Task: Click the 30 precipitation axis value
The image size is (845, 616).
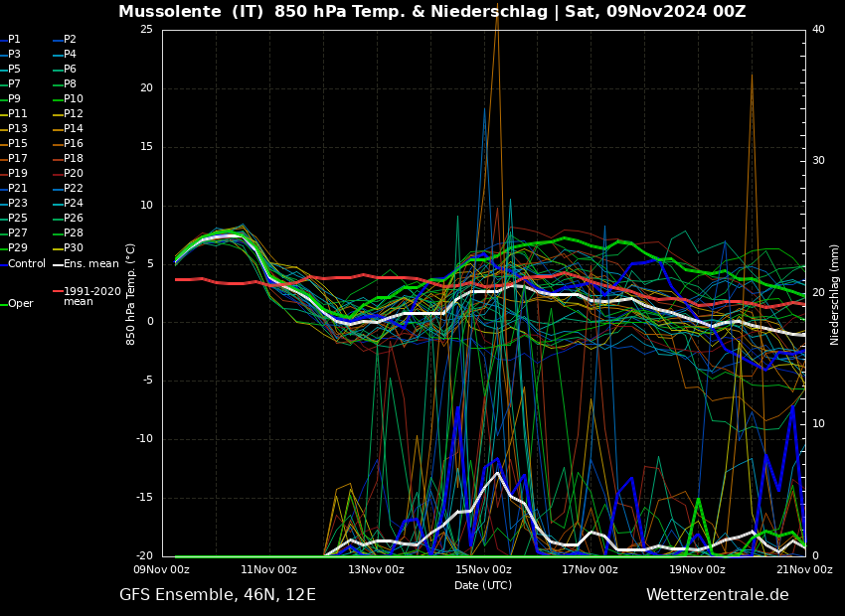Action: (818, 161)
